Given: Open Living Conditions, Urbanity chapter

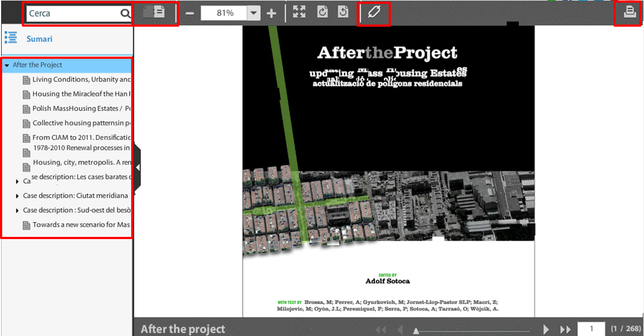Looking at the screenshot, I should tap(81, 80).
